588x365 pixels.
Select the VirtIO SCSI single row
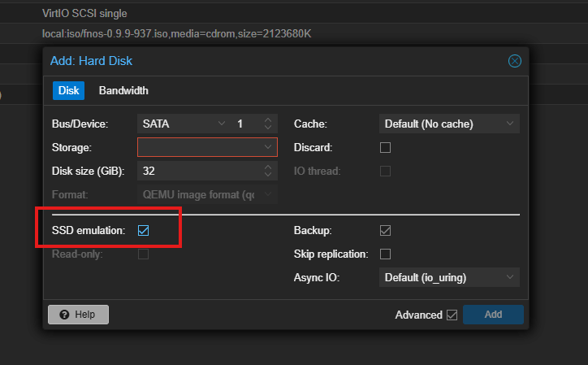(x=294, y=13)
